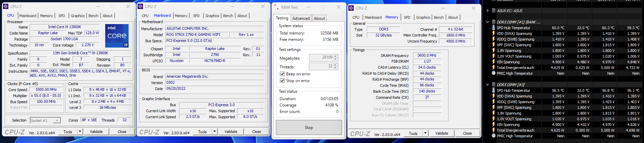Viewport: 644px width, 143px height.
Task: Click Validate in CPU-Z Mainboard window
Action: pyautogui.click(x=231, y=132)
